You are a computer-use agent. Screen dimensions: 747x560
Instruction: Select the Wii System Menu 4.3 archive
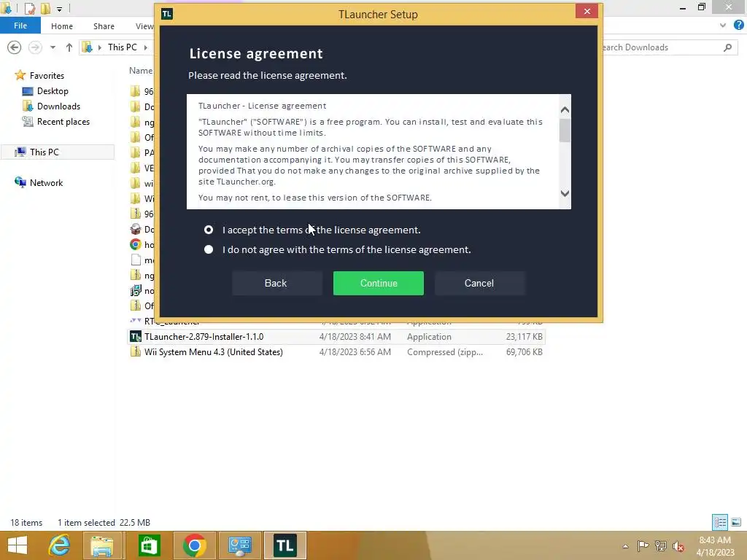(x=336, y=352)
